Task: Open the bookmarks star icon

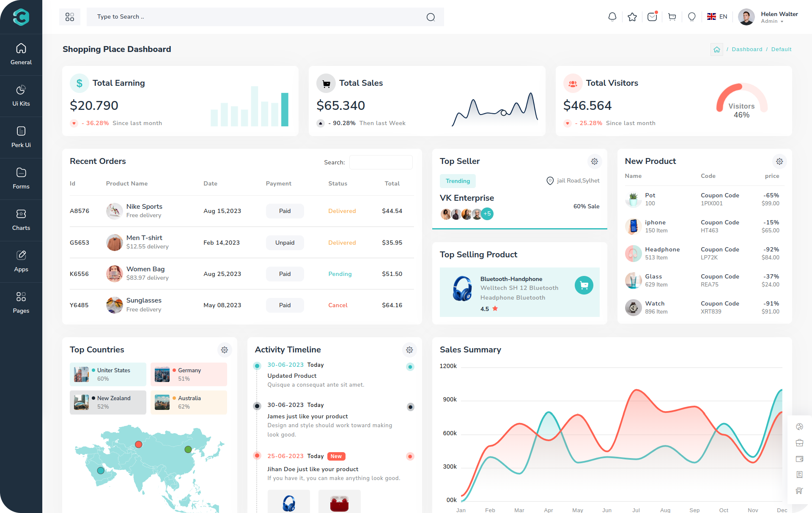Action: (x=632, y=17)
